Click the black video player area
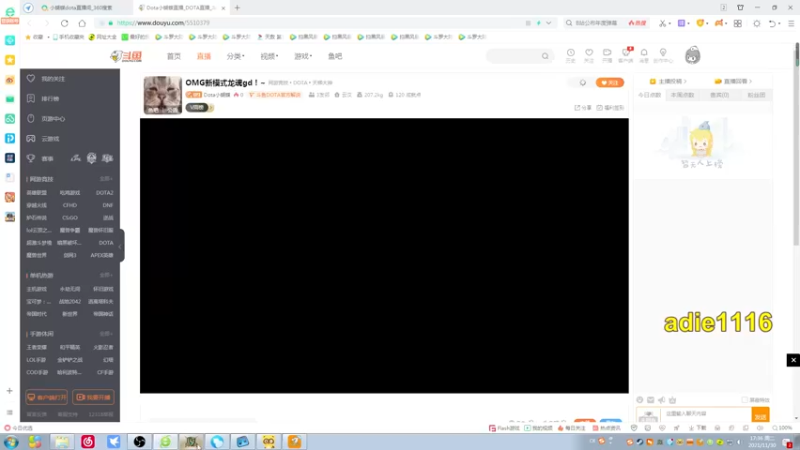 click(x=384, y=256)
